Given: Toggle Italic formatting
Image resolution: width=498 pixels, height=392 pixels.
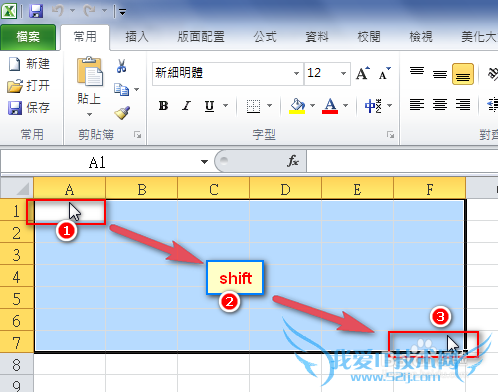Looking at the screenshot, I should coord(186,106).
